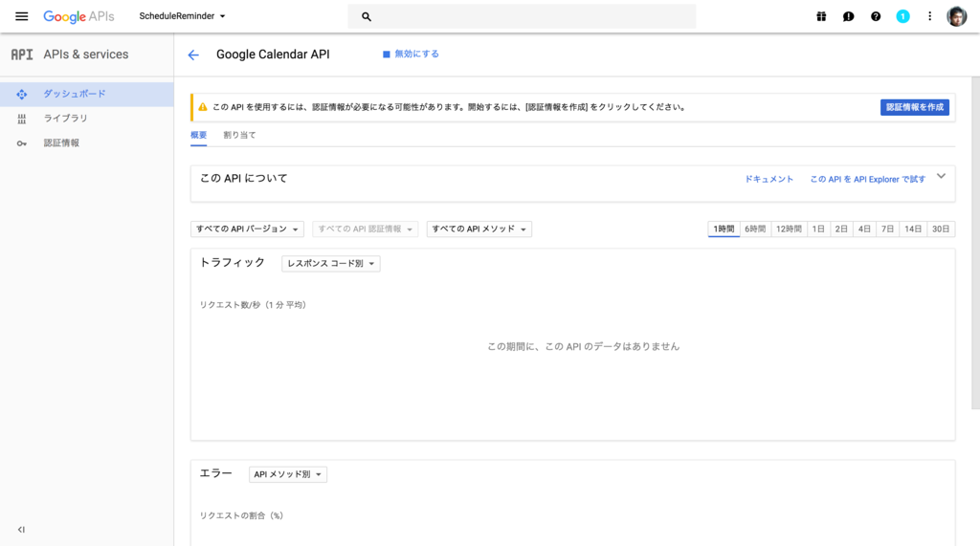Select the 4日 time range
The image size is (980, 546).
click(864, 229)
